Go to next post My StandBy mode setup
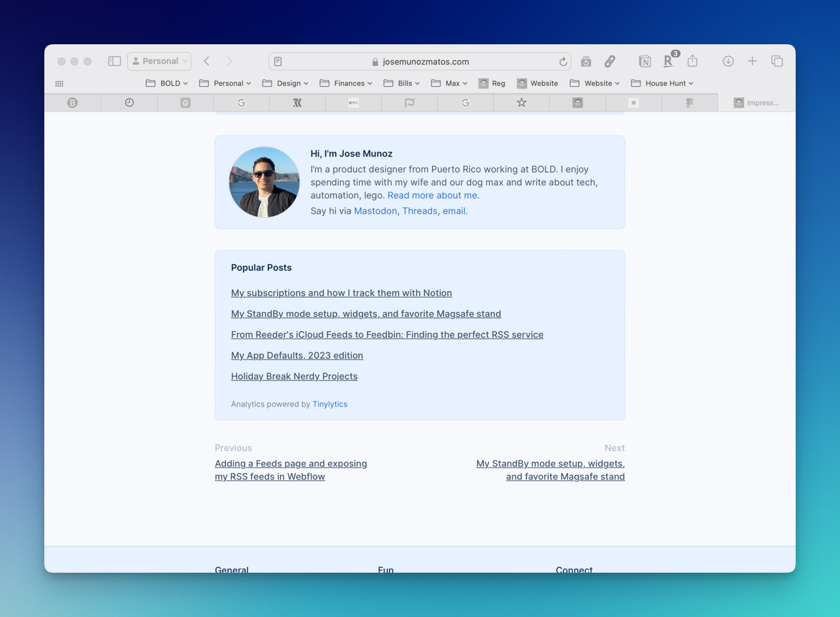Image resolution: width=840 pixels, height=617 pixels. (551, 470)
